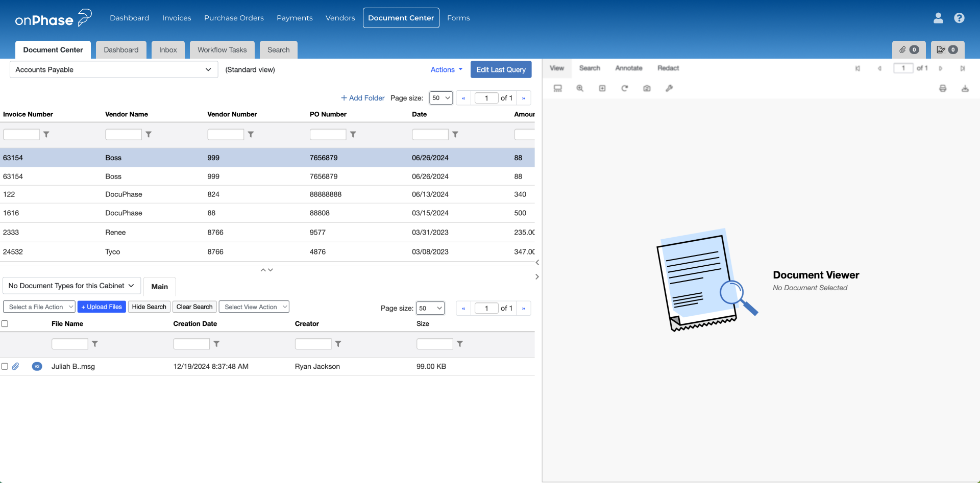Open the Annotate tab in the viewer

628,68
